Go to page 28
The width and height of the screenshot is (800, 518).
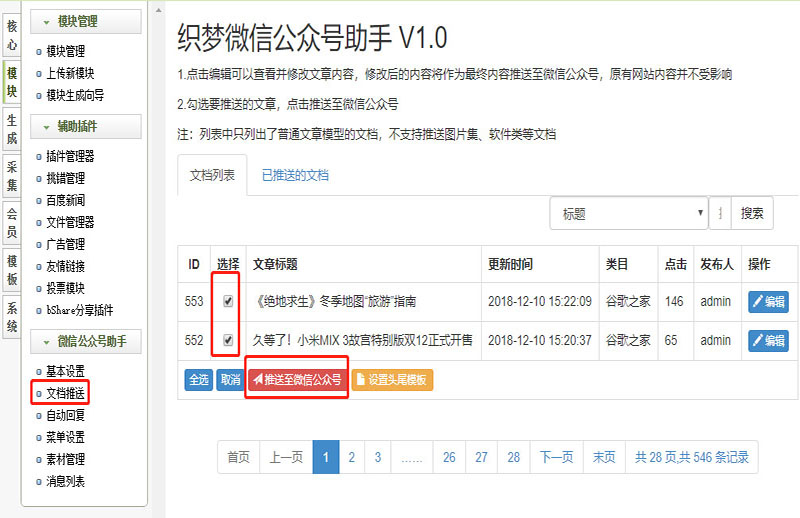pos(514,457)
